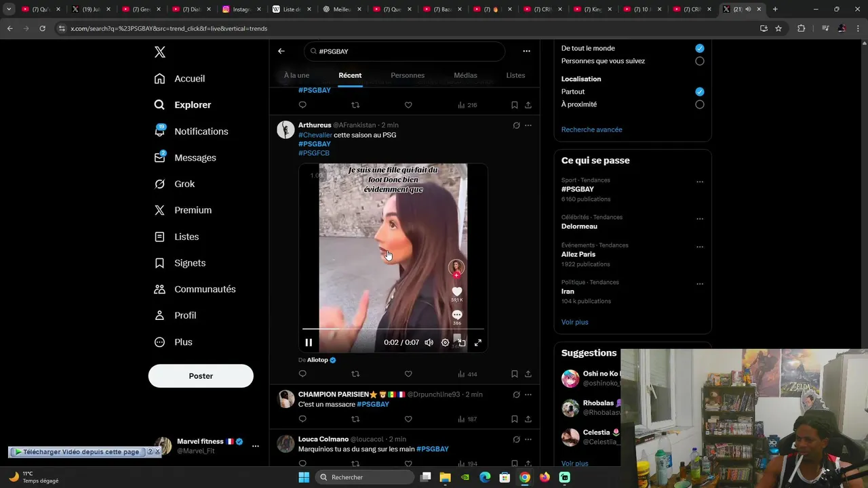
Task: Go back with search page arrow
Action: pyautogui.click(x=281, y=52)
